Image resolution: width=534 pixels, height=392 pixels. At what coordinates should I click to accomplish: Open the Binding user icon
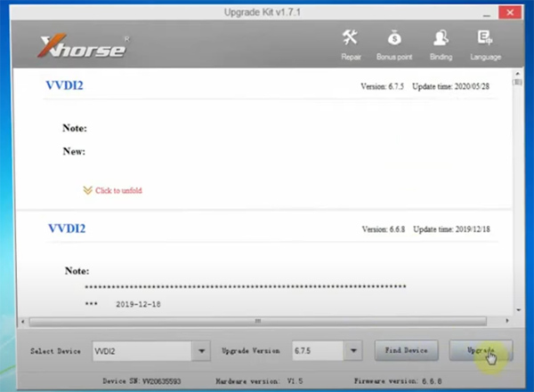tap(441, 37)
